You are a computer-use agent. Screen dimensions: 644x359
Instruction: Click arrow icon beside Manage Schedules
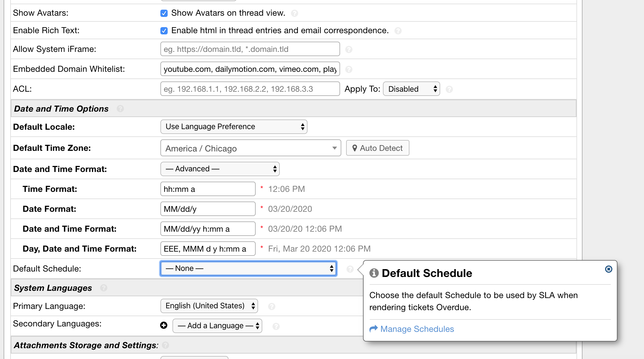(374, 329)
